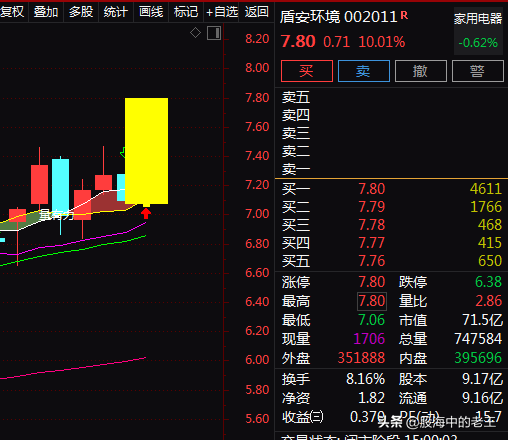The height and width of the screenshot is (440, 508).
Task: Click the sector change -0.62%
Action: [x=478, y=43]
